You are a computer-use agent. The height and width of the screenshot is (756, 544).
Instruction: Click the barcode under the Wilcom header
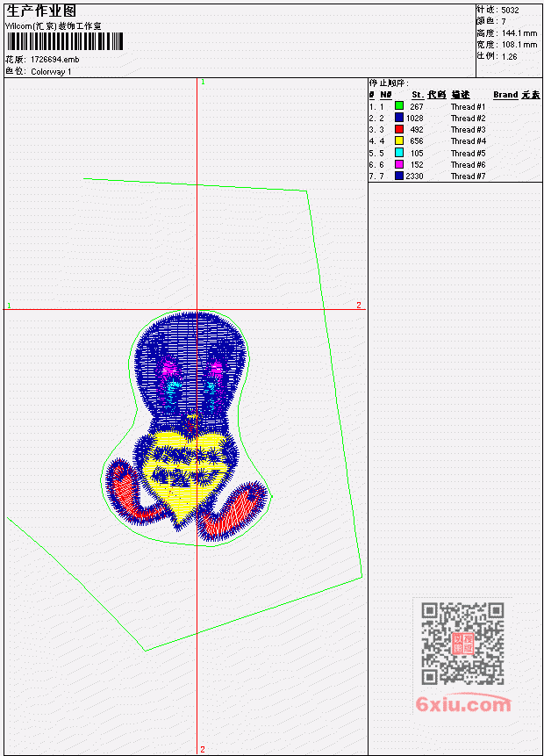(x=65, y=41)
